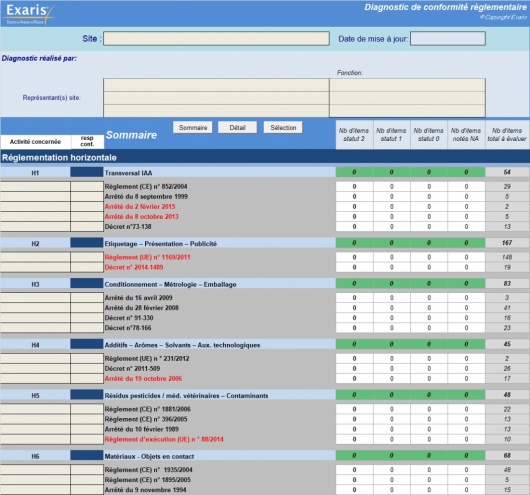Select the H6 Matériaux - Objets en contact row

click(265, 456)
